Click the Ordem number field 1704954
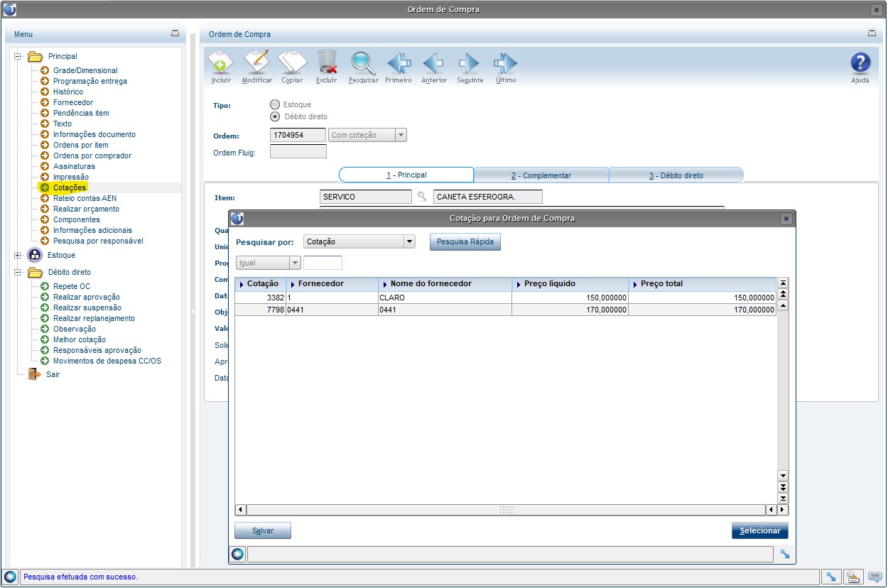This screenshot has height=588, width=888. pyautogui.click(x=298, y=135)
